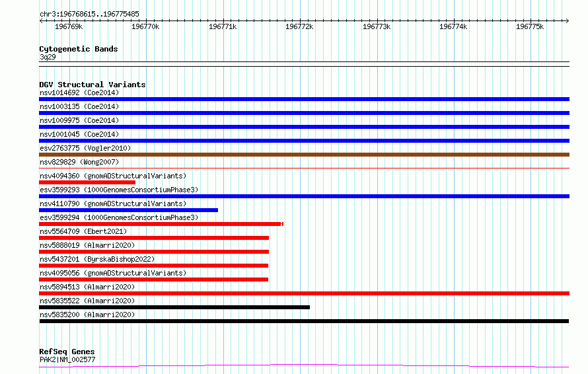
Task: Click the right arrowhead of the ruler
Action: 568,20
